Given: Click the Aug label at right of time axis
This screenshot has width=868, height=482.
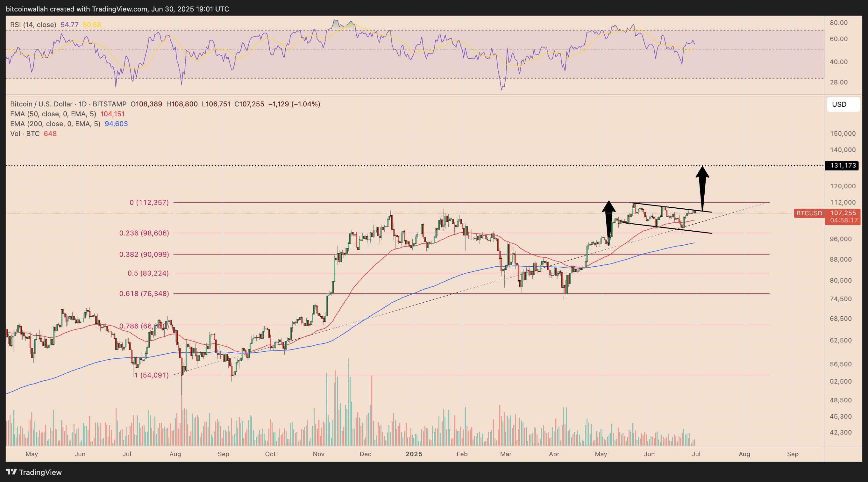Looking at the screenshot, I should tap(744, 454).
